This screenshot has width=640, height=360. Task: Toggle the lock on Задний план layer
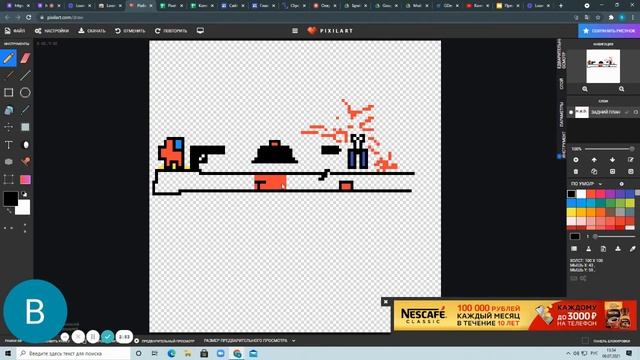pyautogui.click(x=636, y=112)
